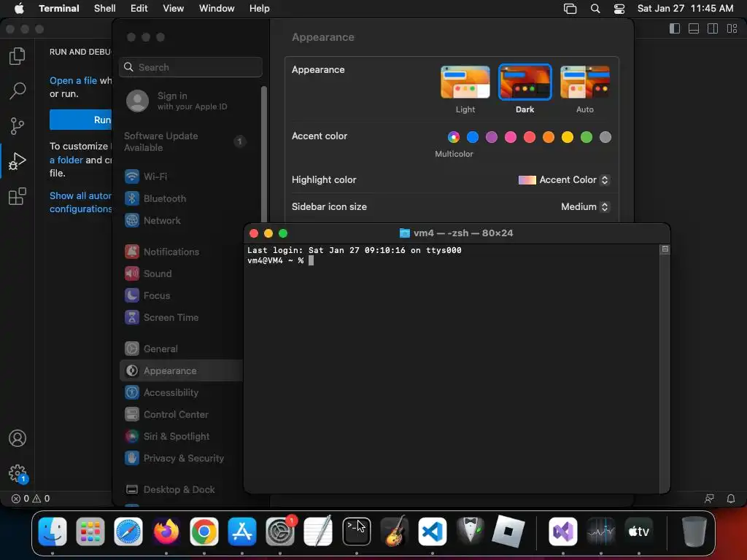The image size is (747, 560).
Task: Open Trash in the Dock
Action: pos(694,531)
